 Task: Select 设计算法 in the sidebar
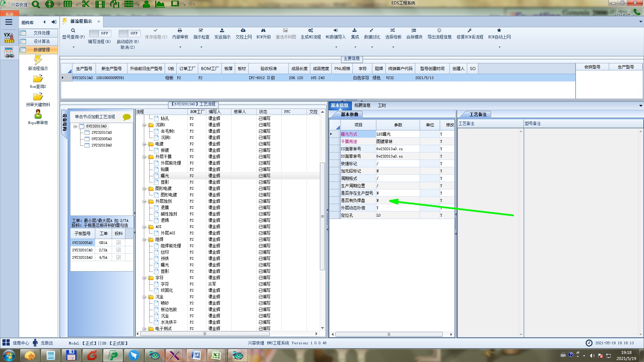(x=42, y=41)
